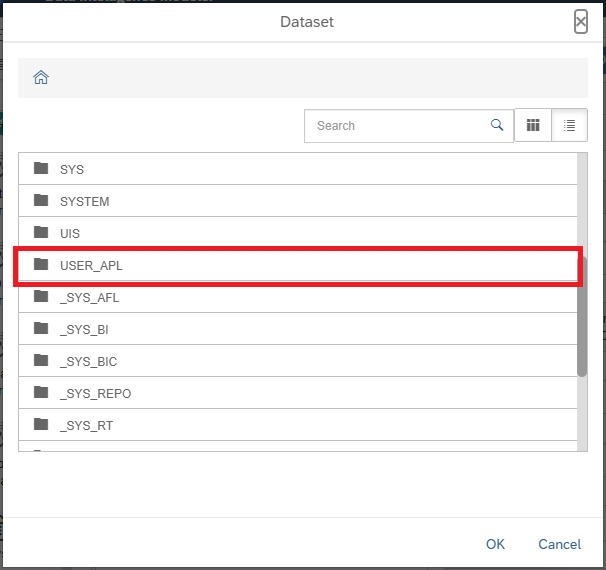Open the SYSTEM folder
The image size is (606, 570).
84,202
